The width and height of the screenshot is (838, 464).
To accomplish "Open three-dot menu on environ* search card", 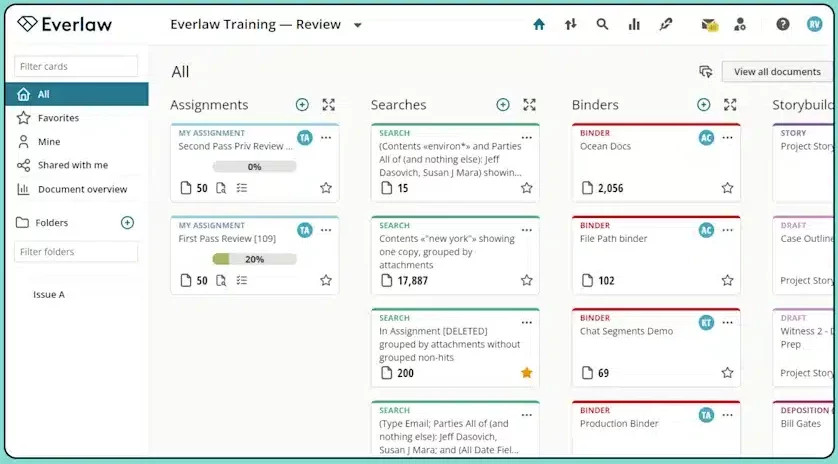I will (x=527, y=138).
